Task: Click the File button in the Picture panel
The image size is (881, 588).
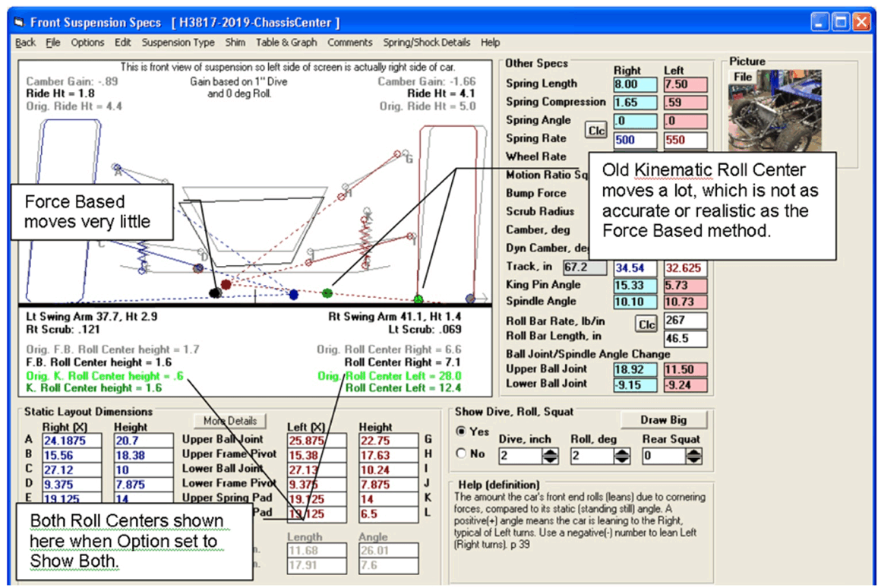Action: coord(743,77)
